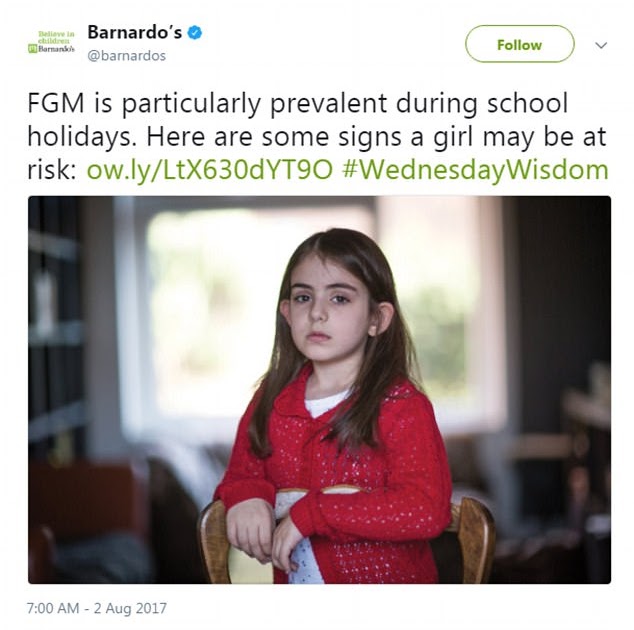The height and width of the screenshot is (630, 634).
Task: Click the word 'risk:' before the link
Action: [x=52, y=169]
